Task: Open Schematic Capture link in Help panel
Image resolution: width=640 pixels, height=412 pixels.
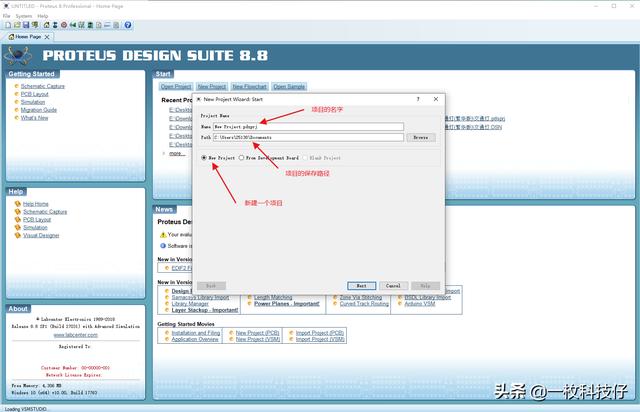Action: click(x=45, y=212)
